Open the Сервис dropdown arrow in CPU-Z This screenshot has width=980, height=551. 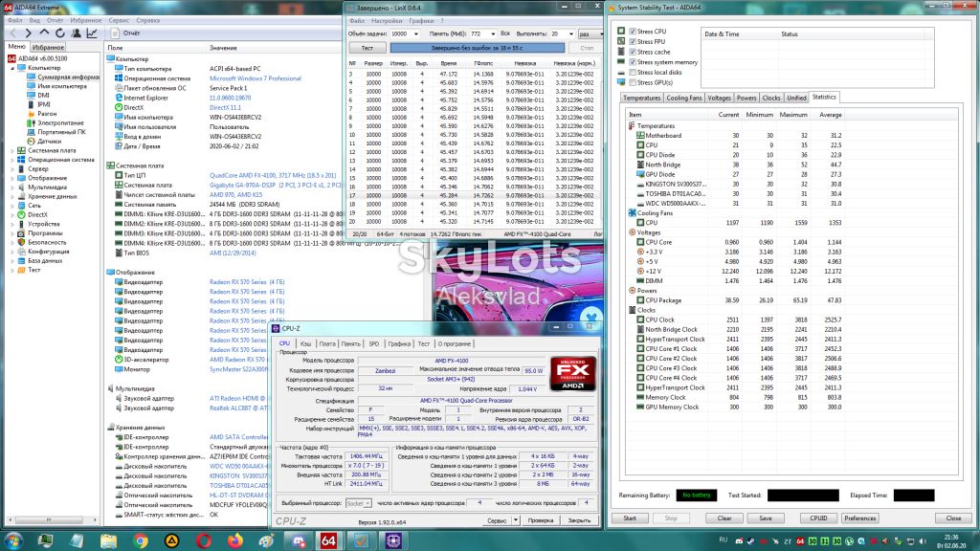click(516, 519)
